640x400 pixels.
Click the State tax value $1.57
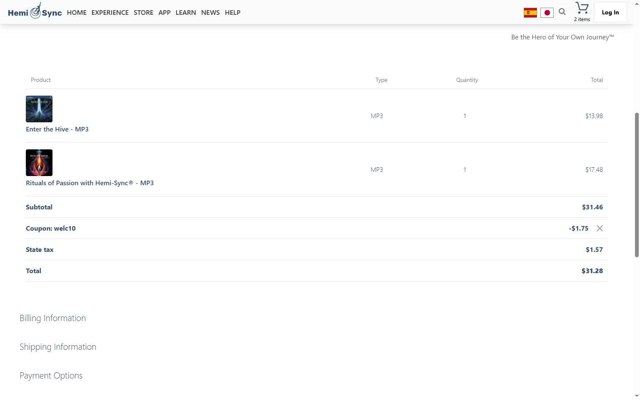coord(594,249)
